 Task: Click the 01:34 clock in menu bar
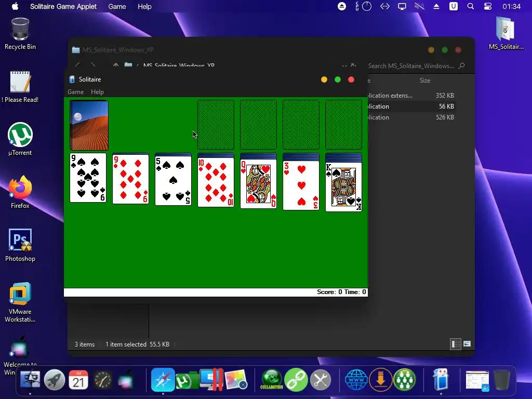511,6
